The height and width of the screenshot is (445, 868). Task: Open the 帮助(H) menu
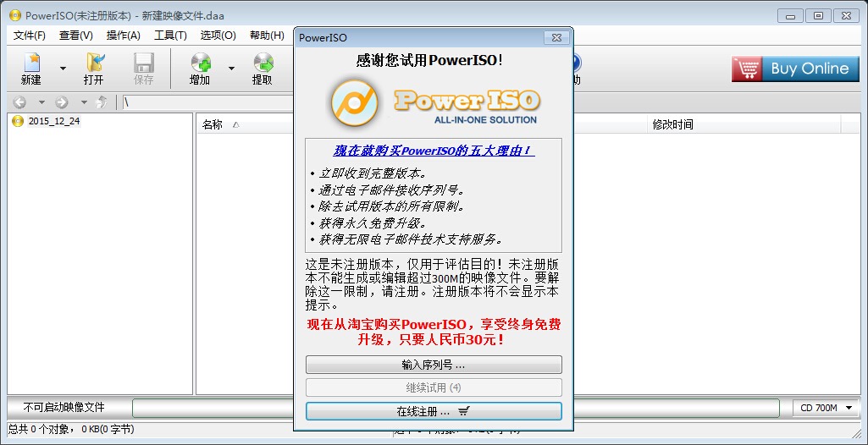click(267, 36)
